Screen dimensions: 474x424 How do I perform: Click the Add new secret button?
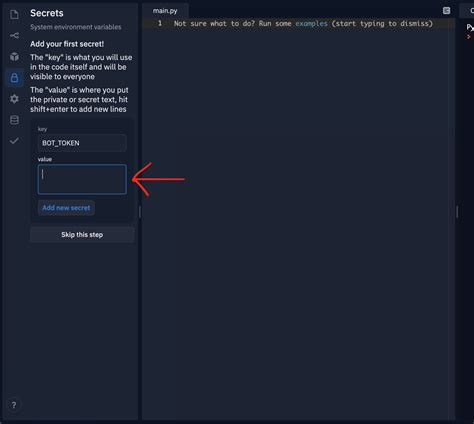click(x=66, y=208)
